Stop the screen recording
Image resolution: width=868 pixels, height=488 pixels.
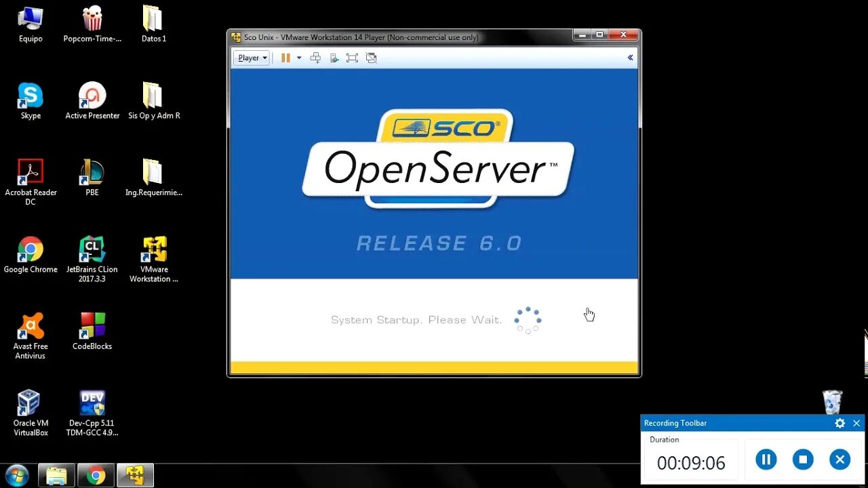tap(803, 460)
